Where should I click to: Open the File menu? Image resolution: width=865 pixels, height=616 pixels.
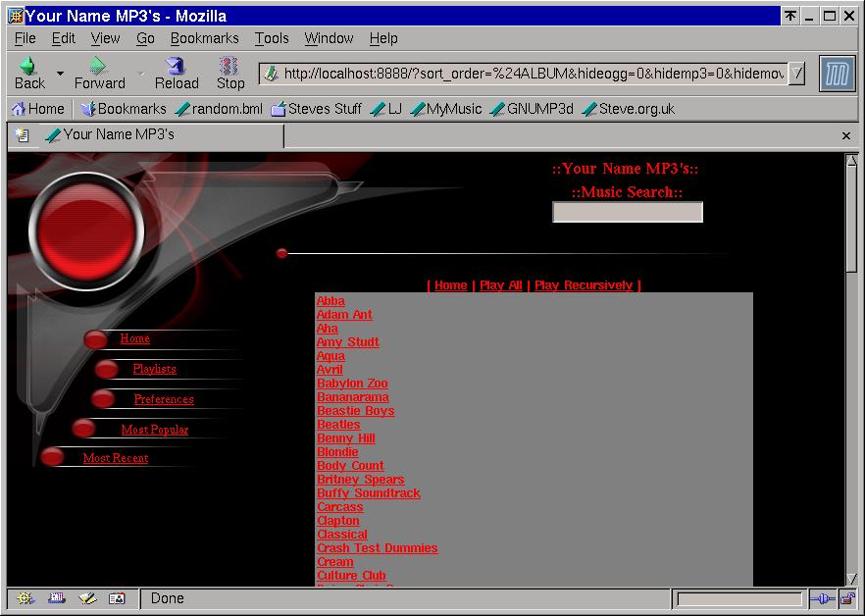pos(25,38)
